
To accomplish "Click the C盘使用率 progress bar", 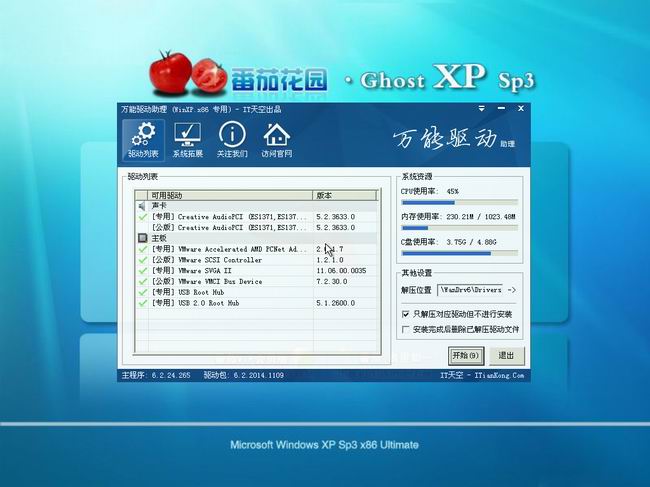I will click(x=460, y=253).
